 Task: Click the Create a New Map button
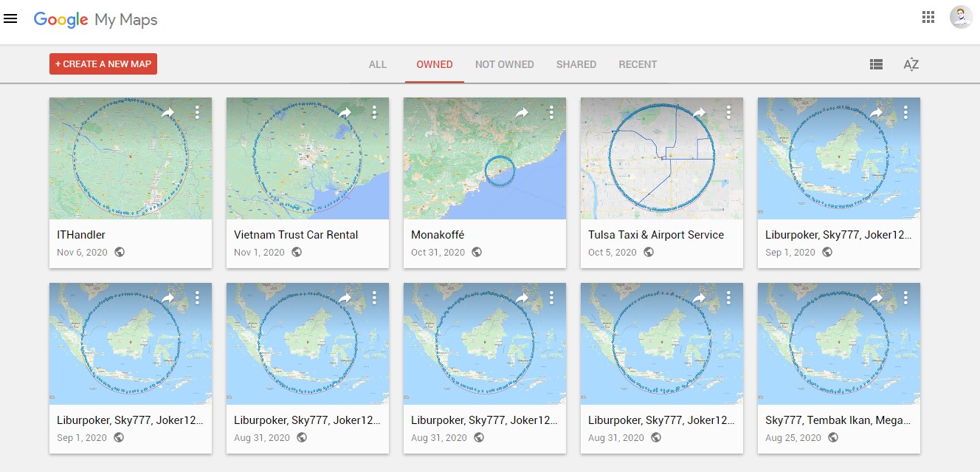pyautogui.click(x=103, y=64)
